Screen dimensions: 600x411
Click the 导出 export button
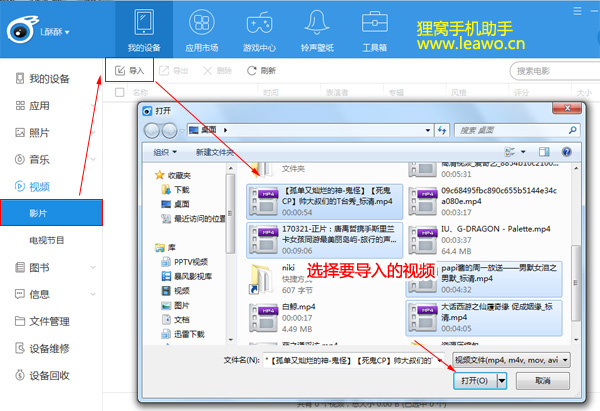173,70
